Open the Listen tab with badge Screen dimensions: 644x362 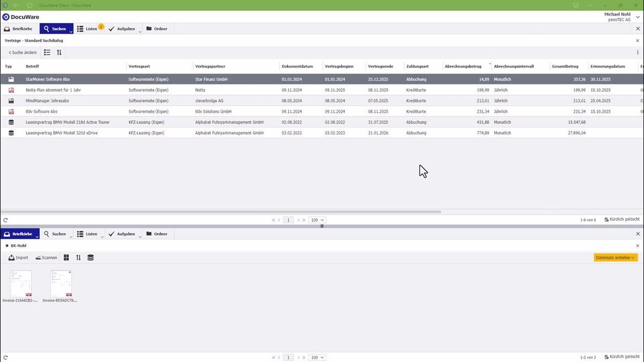pyautogui.click(x=89, y=28)
